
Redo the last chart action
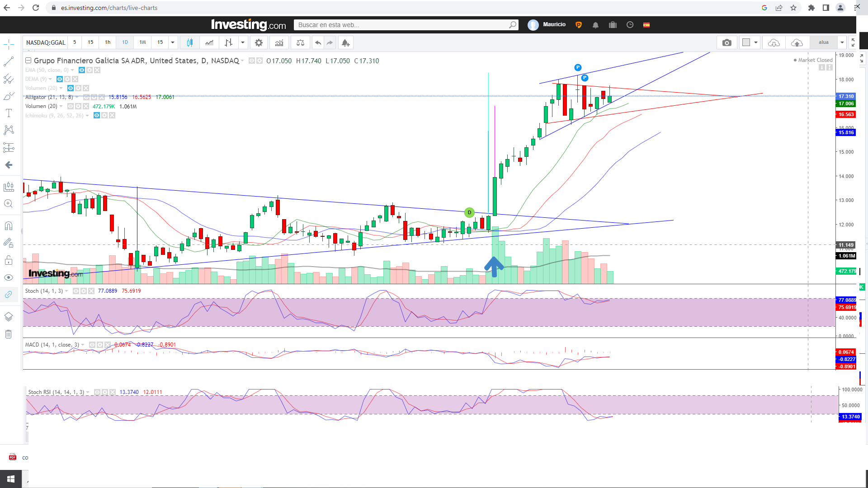pos(330,42)
